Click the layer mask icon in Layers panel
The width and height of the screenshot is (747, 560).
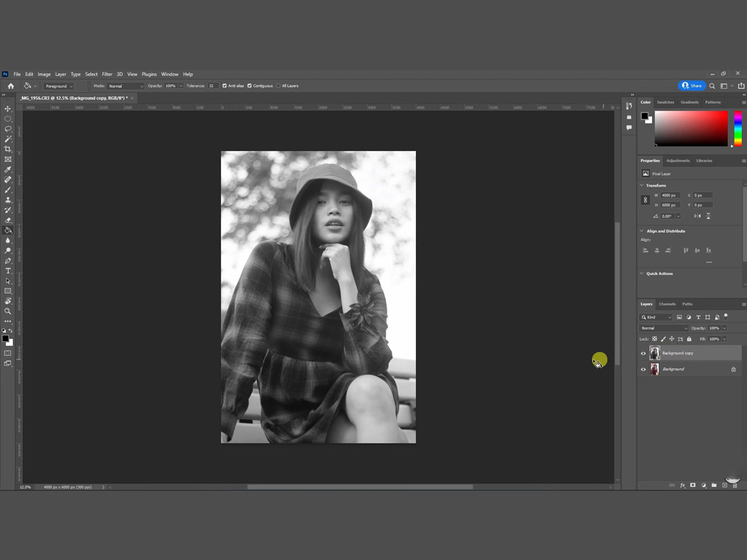692,485
